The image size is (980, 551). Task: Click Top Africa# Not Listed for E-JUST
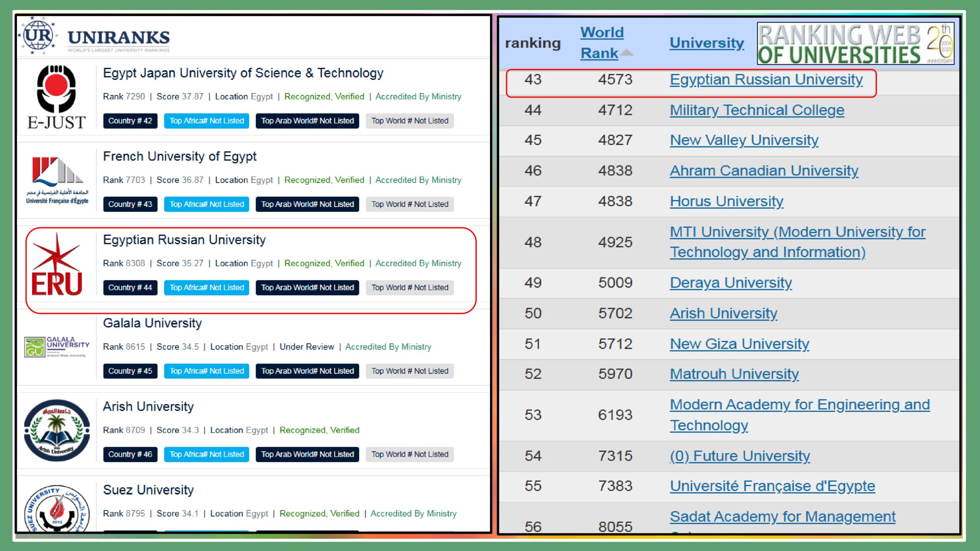[x=207, y=121]
